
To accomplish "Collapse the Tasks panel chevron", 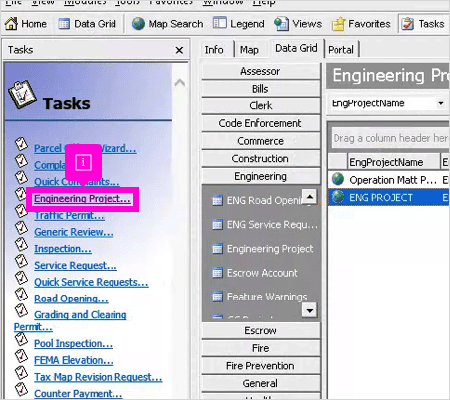I will point(180,82).
